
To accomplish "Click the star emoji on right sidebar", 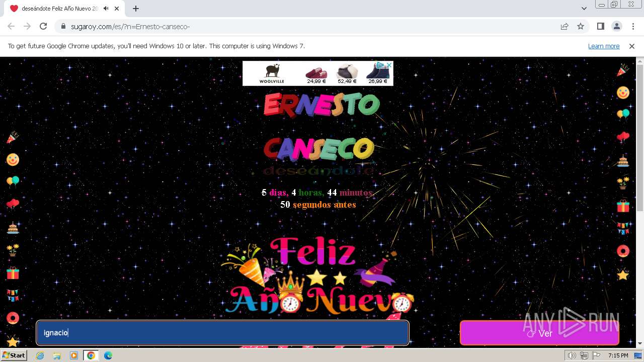I will (x=623, y=275).
